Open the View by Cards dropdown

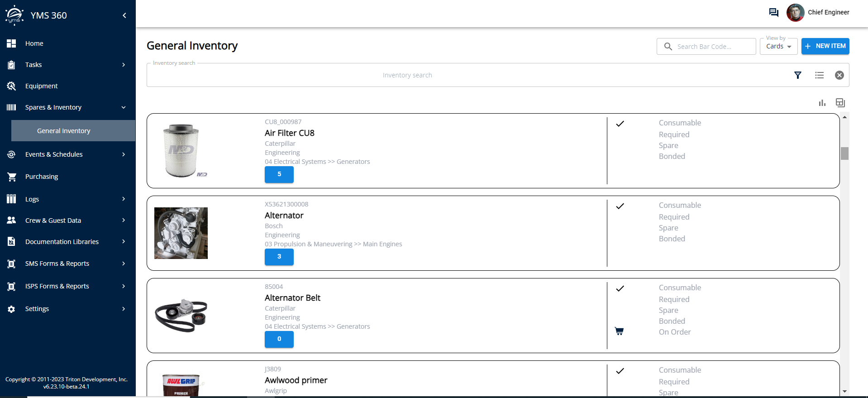tap(778, 46)
